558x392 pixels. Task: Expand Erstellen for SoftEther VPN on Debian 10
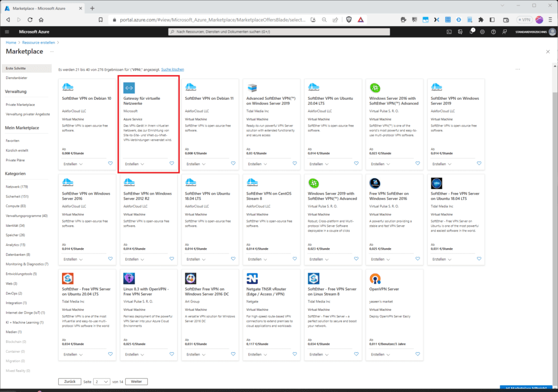[x=73, y=164]
